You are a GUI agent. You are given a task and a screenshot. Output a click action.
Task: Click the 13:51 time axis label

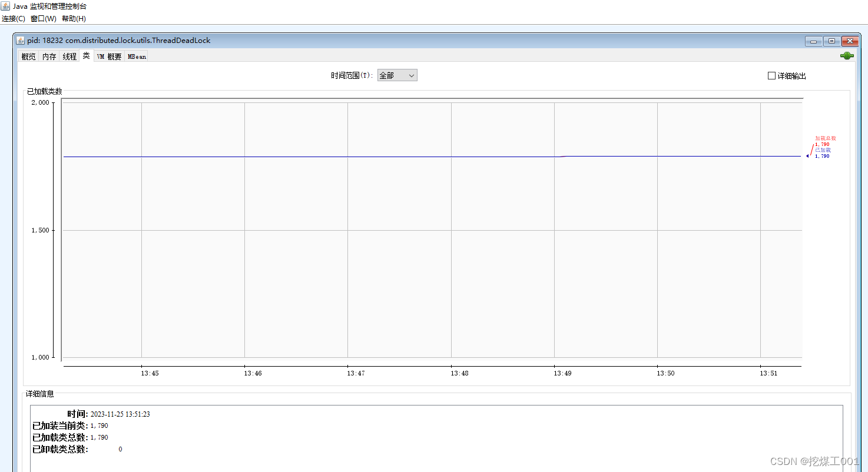(769, 373)
